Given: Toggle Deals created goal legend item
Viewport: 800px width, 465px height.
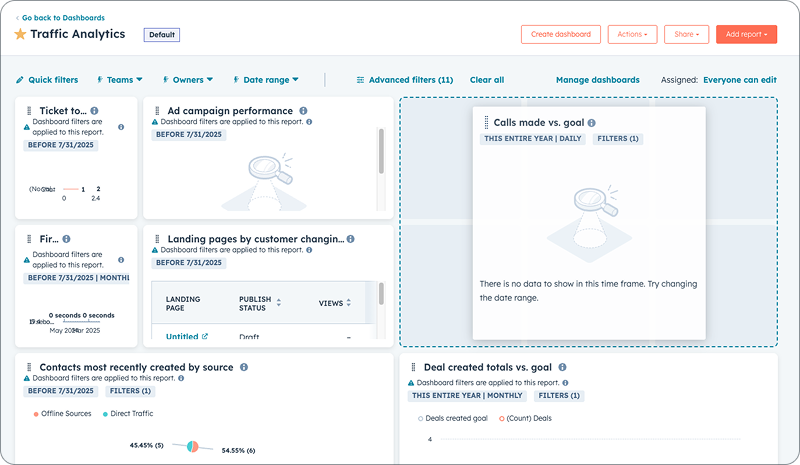Looking at the screenshot, I should pyautogui.click(x=453, y=418).
